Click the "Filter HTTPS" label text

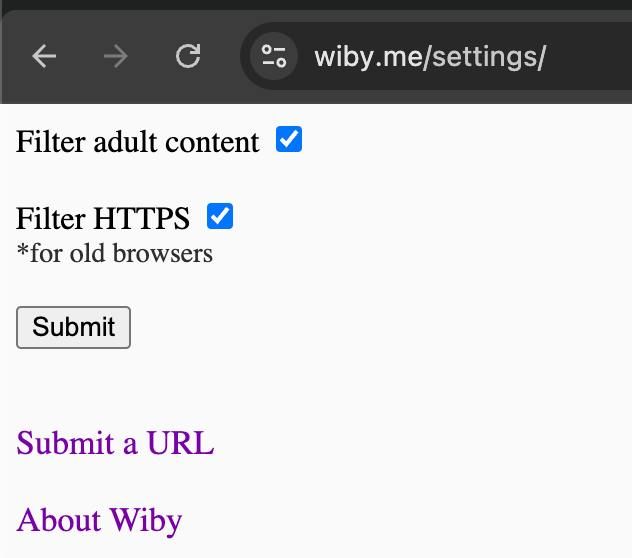[103, 218]
